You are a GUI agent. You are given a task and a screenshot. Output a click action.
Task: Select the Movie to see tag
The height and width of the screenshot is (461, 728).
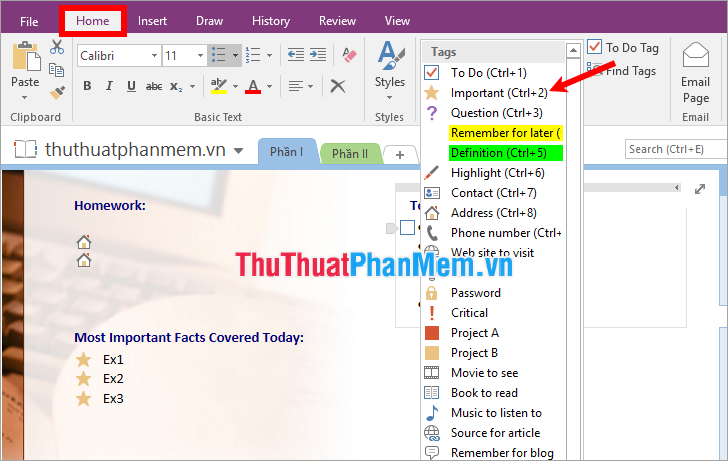pos(494,373)
